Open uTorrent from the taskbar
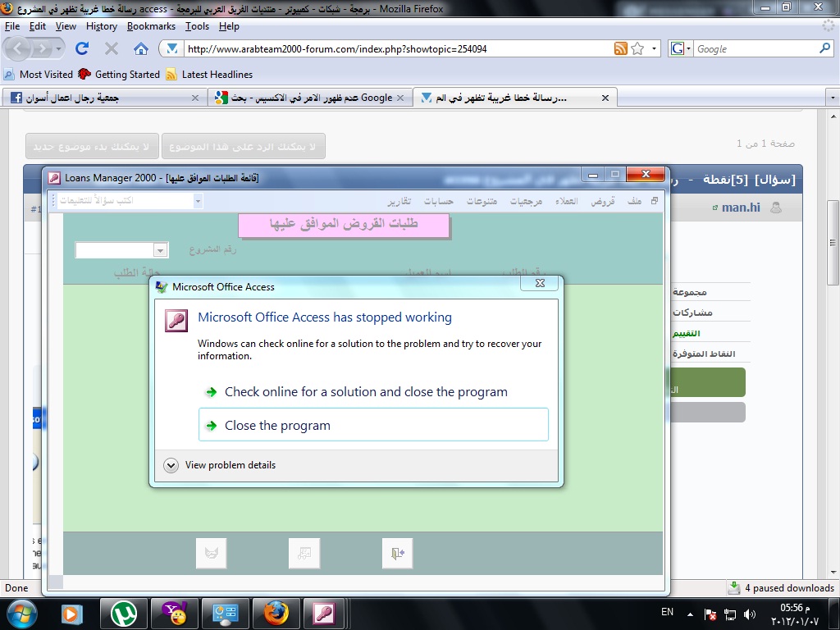 pyautogui.click(x=124, y=614)
